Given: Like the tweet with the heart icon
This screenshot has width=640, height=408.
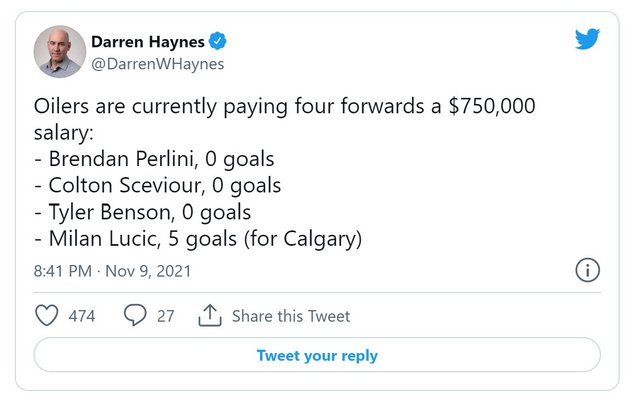Looking at the screenshot, I should tap(47, 316).
